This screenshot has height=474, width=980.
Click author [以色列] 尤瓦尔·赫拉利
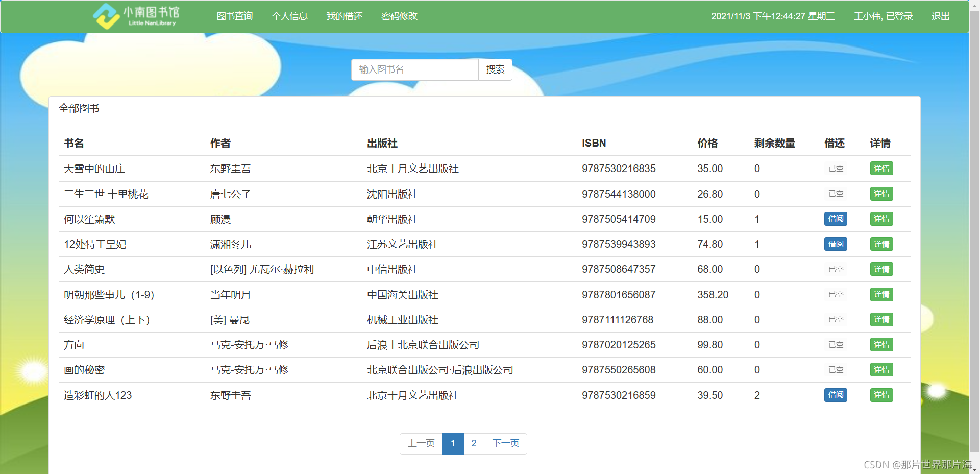click(262, 269)
